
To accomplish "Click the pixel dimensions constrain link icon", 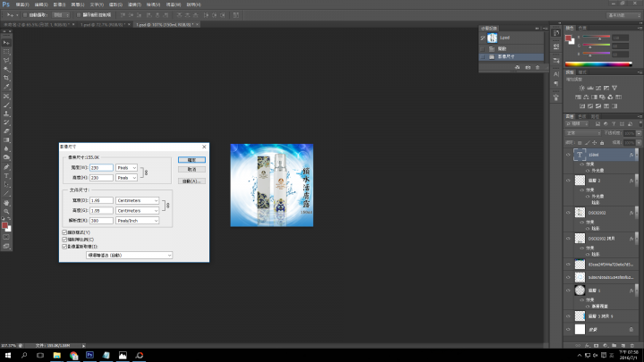I will point(146,173).
